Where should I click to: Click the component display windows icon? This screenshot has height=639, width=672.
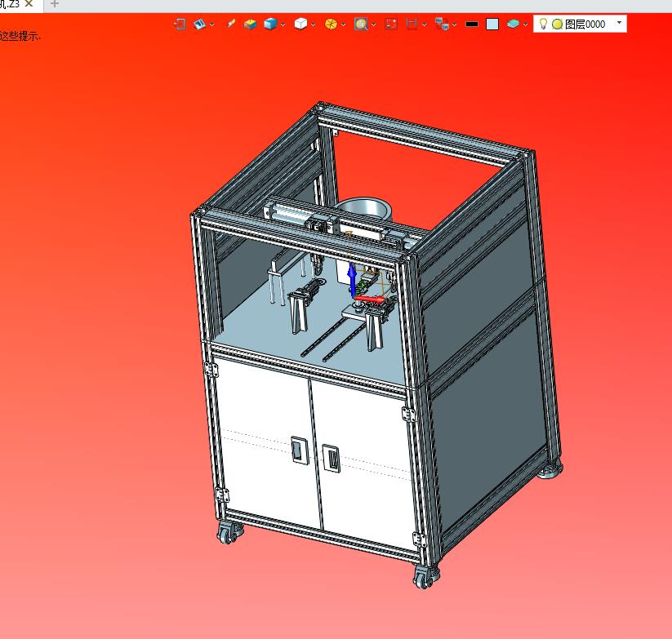[x=442, y=24]
